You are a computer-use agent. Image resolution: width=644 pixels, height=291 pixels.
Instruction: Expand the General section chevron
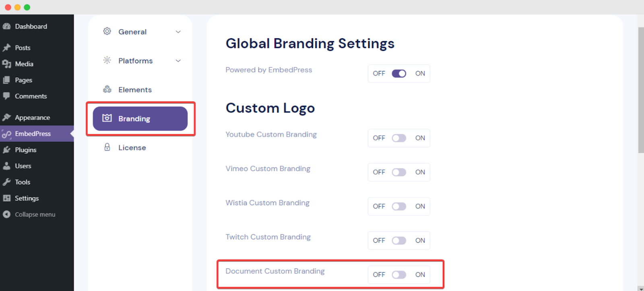point(178,32)
